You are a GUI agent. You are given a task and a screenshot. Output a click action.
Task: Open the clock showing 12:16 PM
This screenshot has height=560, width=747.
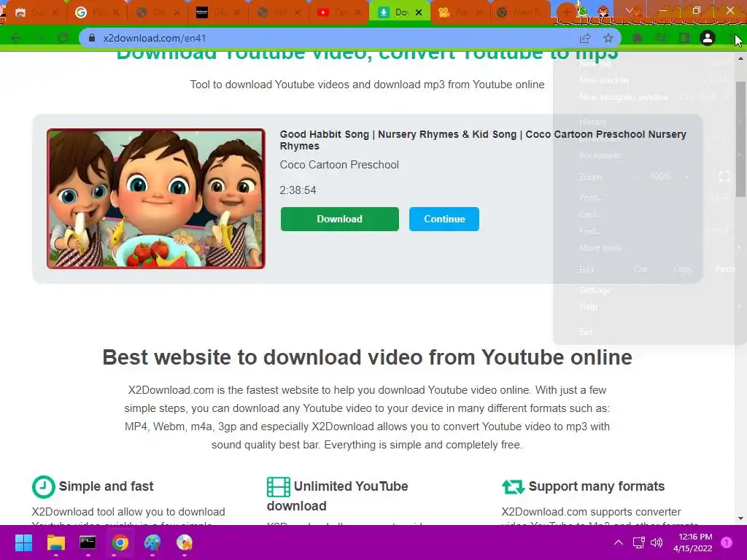pos(693,542)
